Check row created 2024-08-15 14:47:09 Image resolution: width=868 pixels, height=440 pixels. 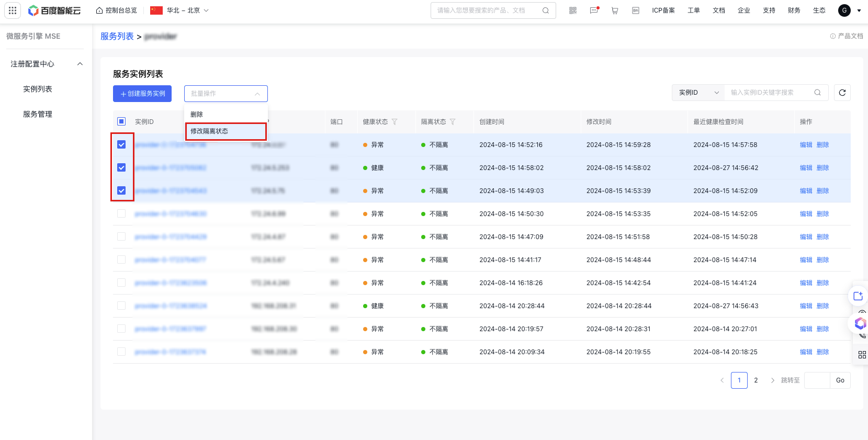coord(121,236)
